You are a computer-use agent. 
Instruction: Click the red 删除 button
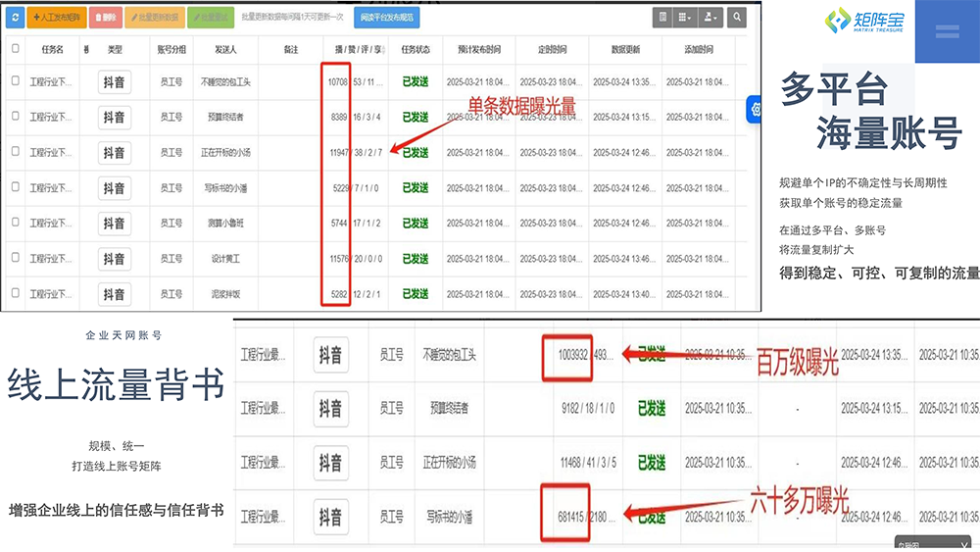click(x=106, y=18)
